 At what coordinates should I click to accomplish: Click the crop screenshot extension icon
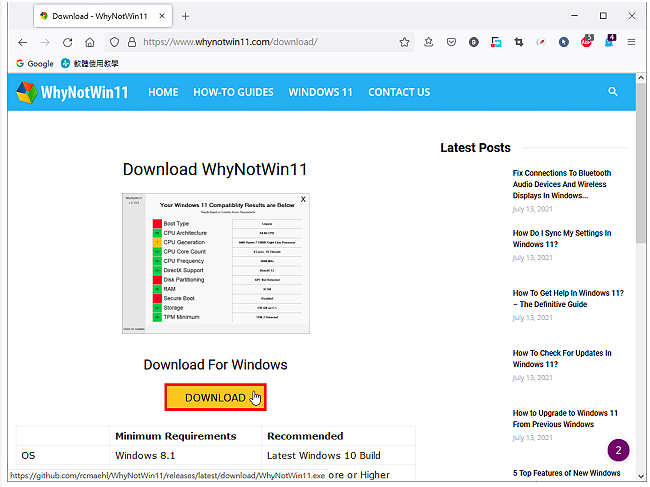point(519,42)
